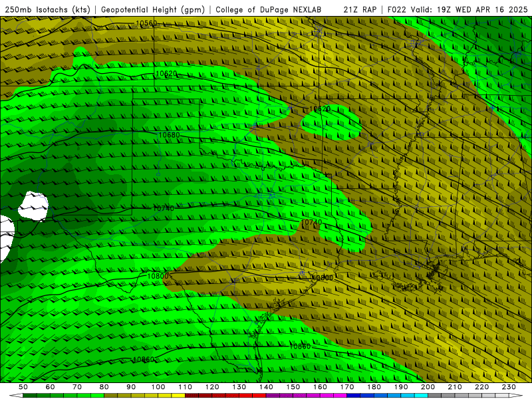Click the 170 knot tick label on colorbar
This screenshot has width=532, height=399.
(347, 387)
